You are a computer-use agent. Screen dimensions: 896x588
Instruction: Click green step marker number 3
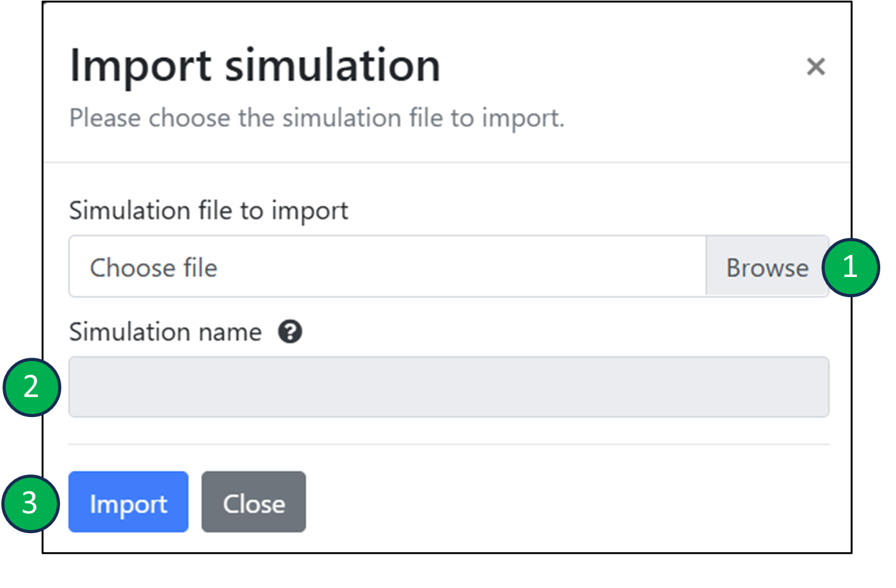pyautogui.click(x=30, y=503)
